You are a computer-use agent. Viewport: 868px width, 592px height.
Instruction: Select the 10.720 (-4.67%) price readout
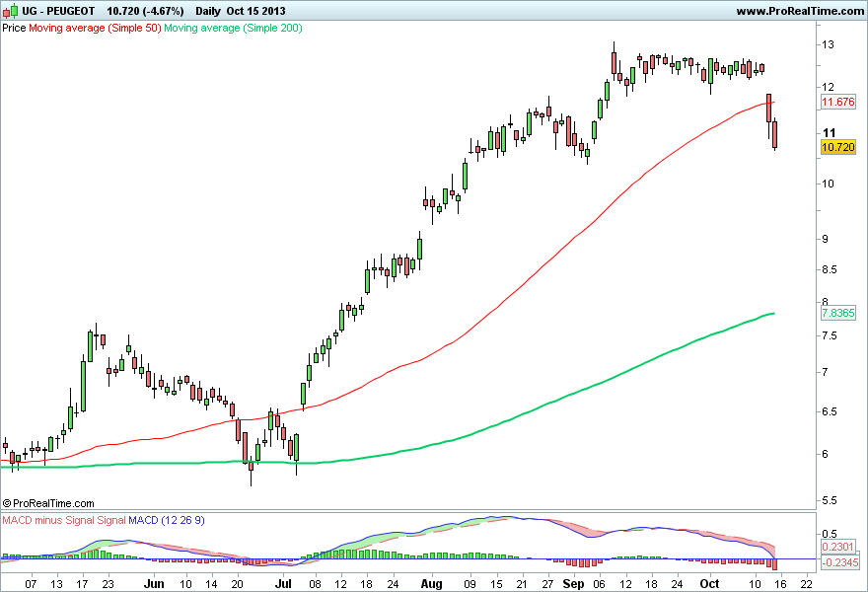145,11
